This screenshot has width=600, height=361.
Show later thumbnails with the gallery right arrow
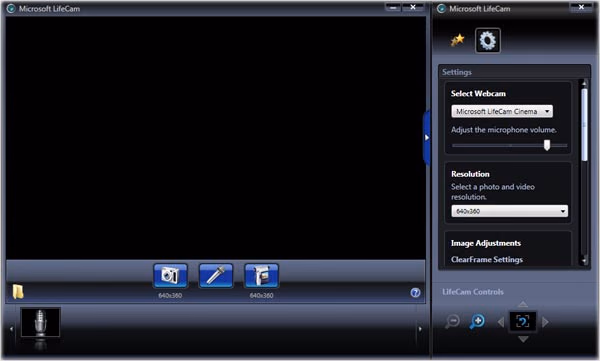(420, 328)
